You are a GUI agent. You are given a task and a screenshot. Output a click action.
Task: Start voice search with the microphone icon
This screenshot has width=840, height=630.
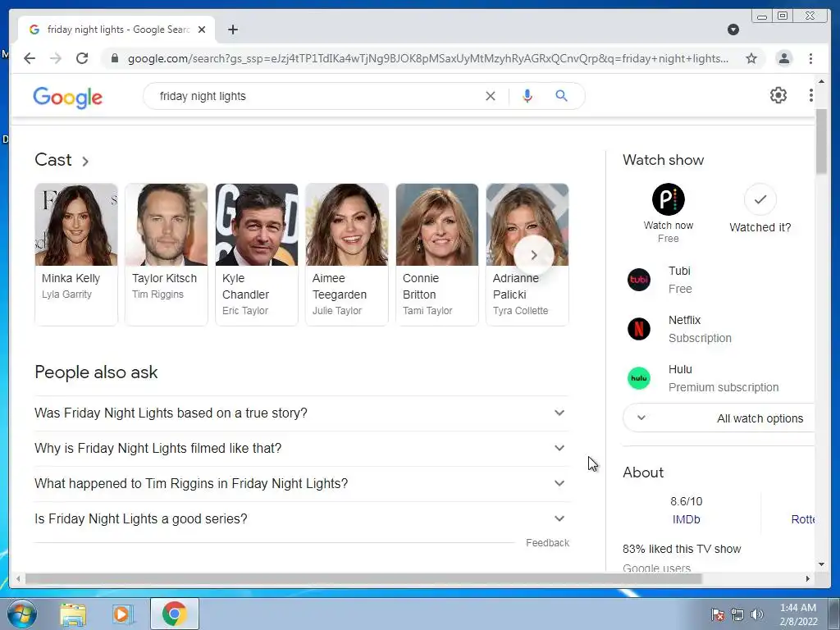point(527,96)
